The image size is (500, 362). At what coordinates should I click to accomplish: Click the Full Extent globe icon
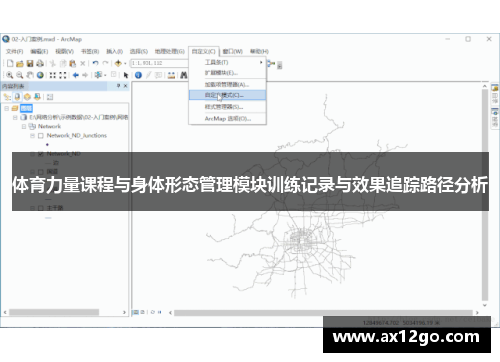coord(40,75)
